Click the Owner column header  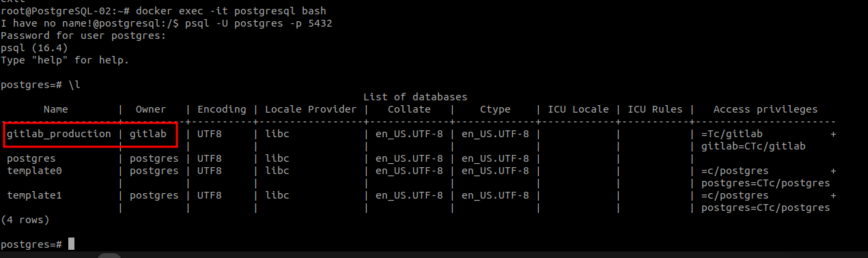(150, 109)
